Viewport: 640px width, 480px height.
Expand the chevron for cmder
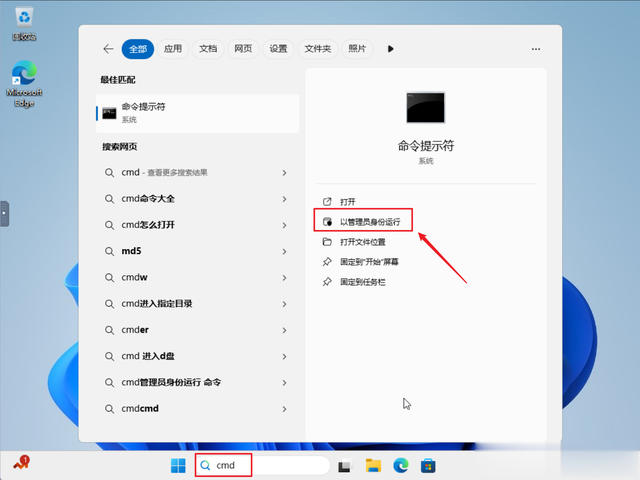pos(284,330)
